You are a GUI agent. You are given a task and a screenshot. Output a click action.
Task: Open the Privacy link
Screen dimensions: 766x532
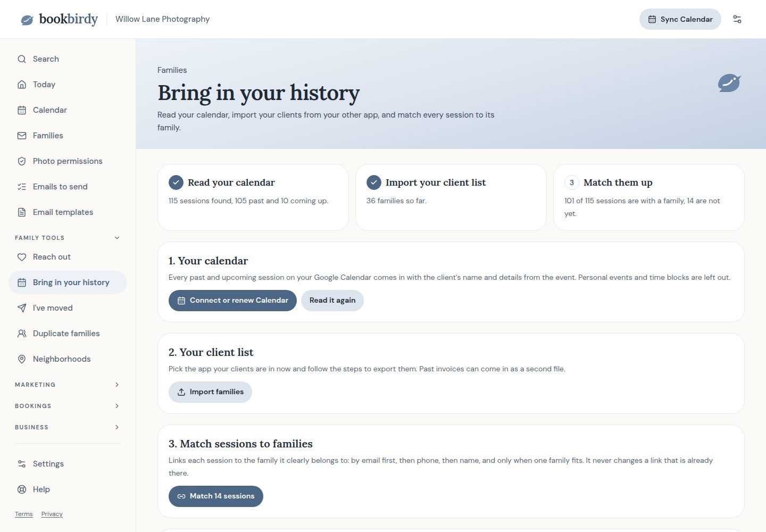pos(52,514)
